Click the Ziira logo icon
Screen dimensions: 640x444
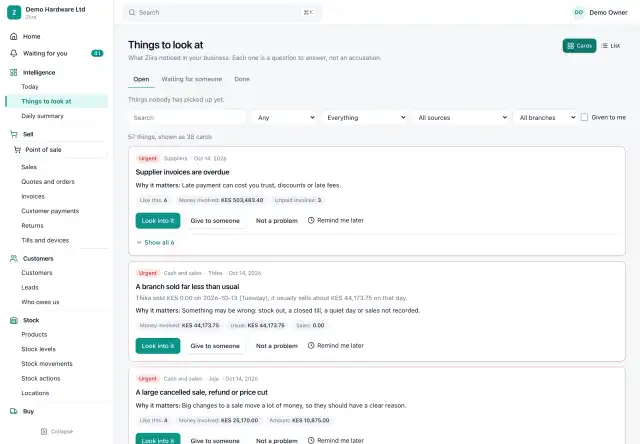14,12
